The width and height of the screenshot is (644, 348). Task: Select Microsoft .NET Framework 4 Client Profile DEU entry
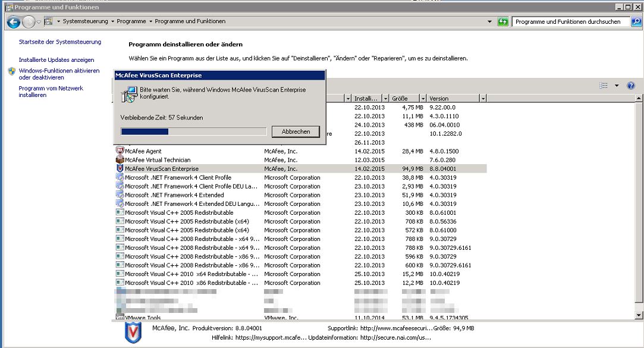tap(301, 186)
